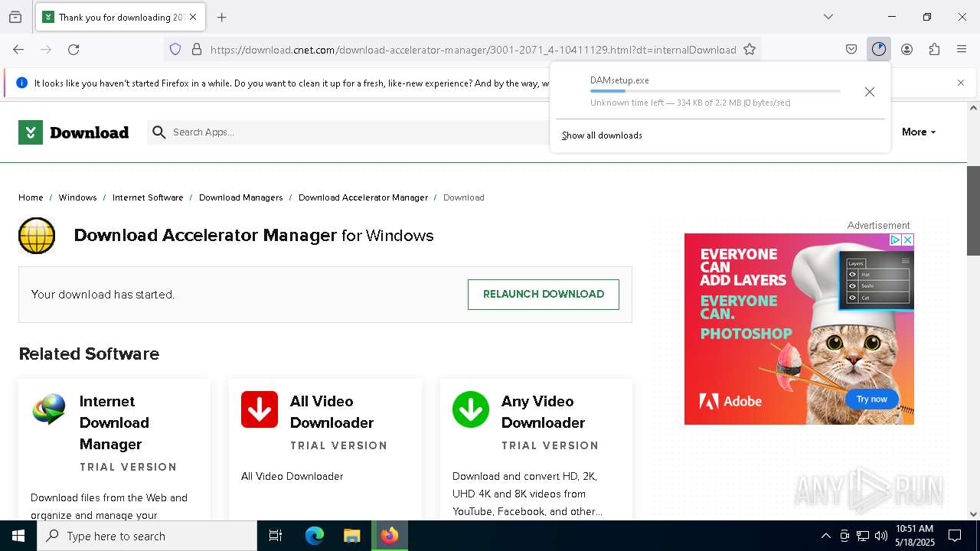Close the 'Thank you for downloading' tab
980x551 pixels.
point(194,17)
